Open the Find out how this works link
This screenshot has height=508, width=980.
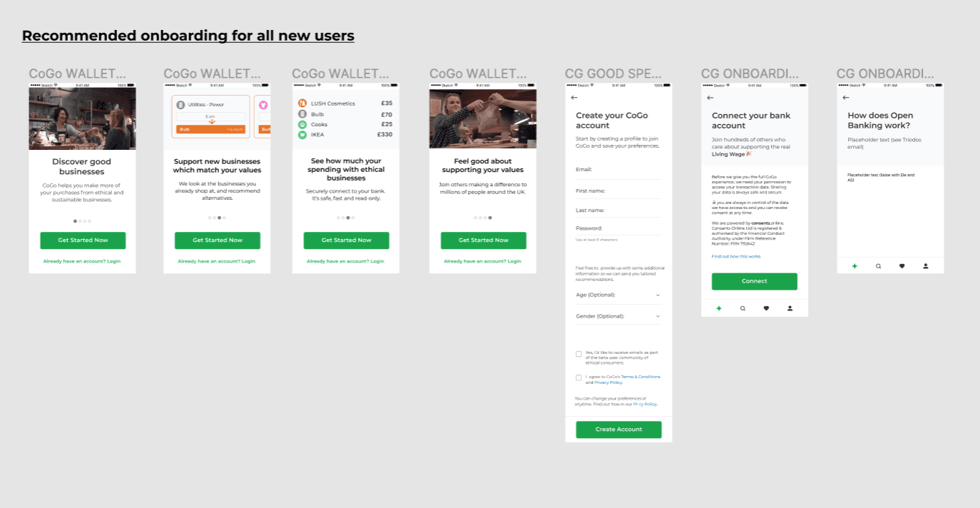(736, 256)
